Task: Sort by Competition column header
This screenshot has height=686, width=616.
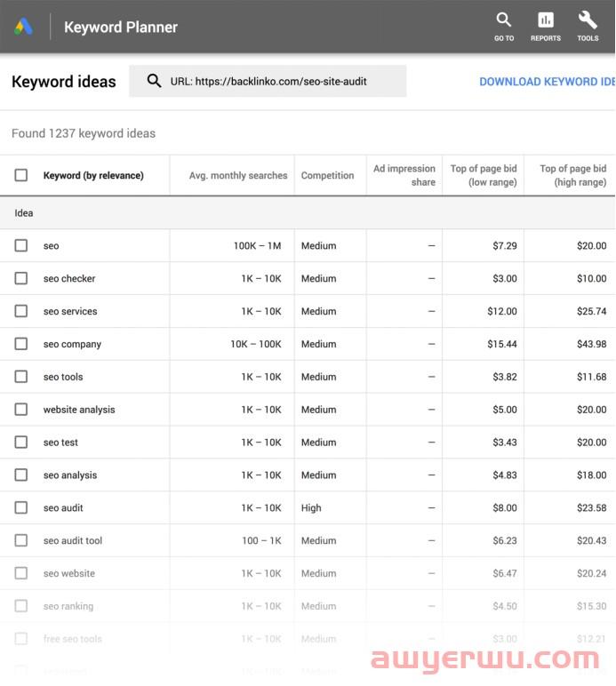Action: coord(327,176)
